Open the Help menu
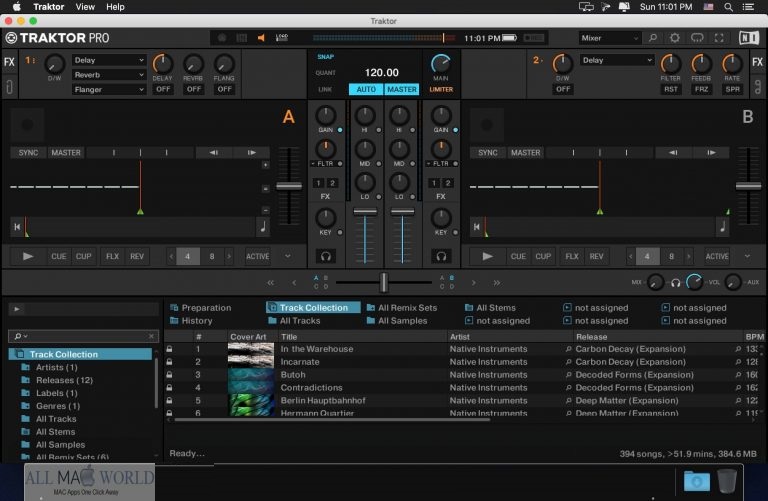Screen dimensions: 768x501 point(116,7)
